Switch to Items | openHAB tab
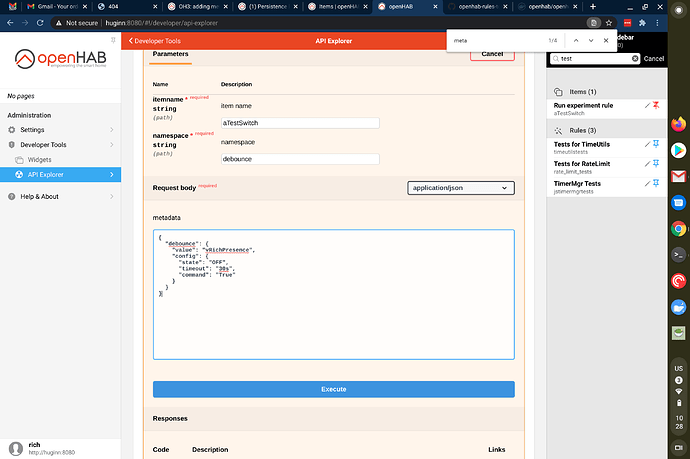Screen dimensions: 690x459 (x=338, y=7)
